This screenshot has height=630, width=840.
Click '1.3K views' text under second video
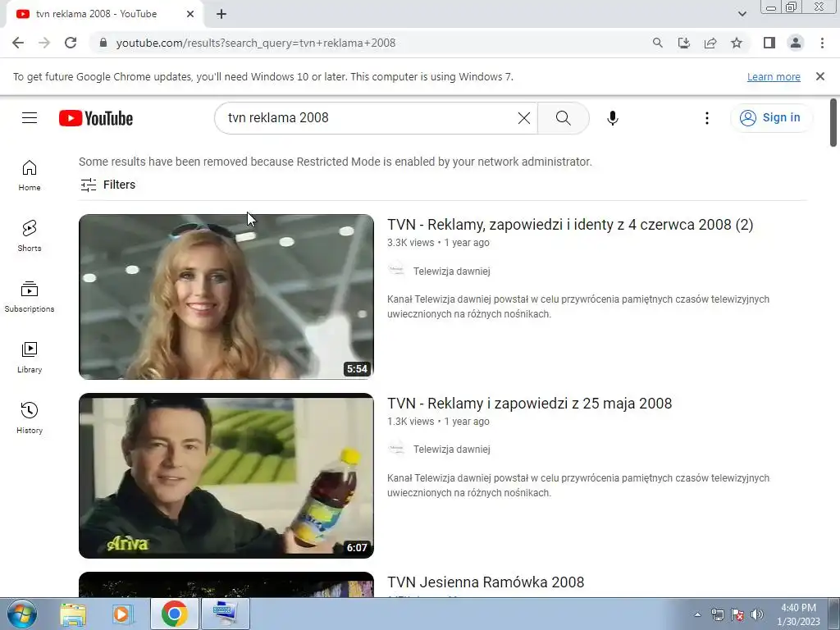pos(410,422)
